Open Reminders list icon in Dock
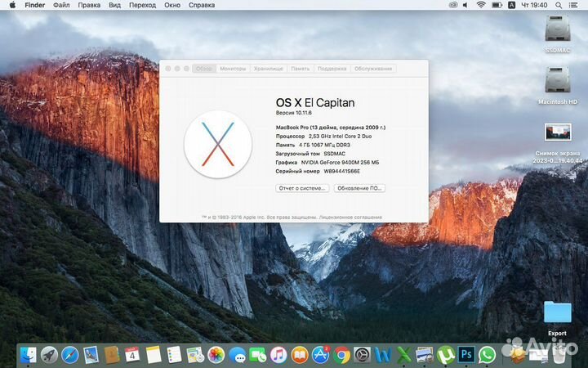 174,354
